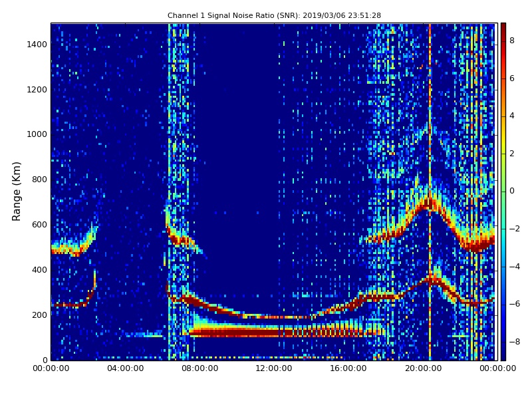Click the colorbar's −2 value label

(x=515, y=229)
